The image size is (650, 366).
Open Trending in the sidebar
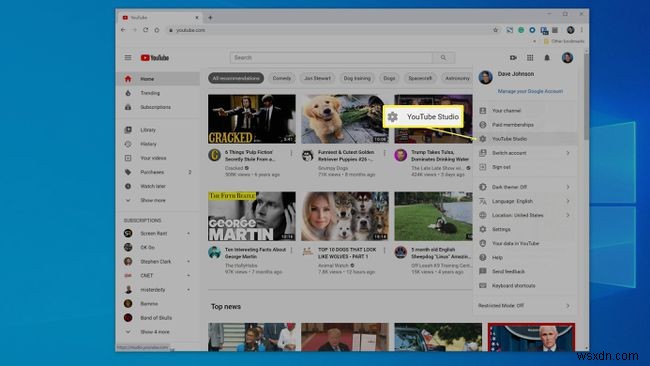pyautogui.click(x=158, y=93)
